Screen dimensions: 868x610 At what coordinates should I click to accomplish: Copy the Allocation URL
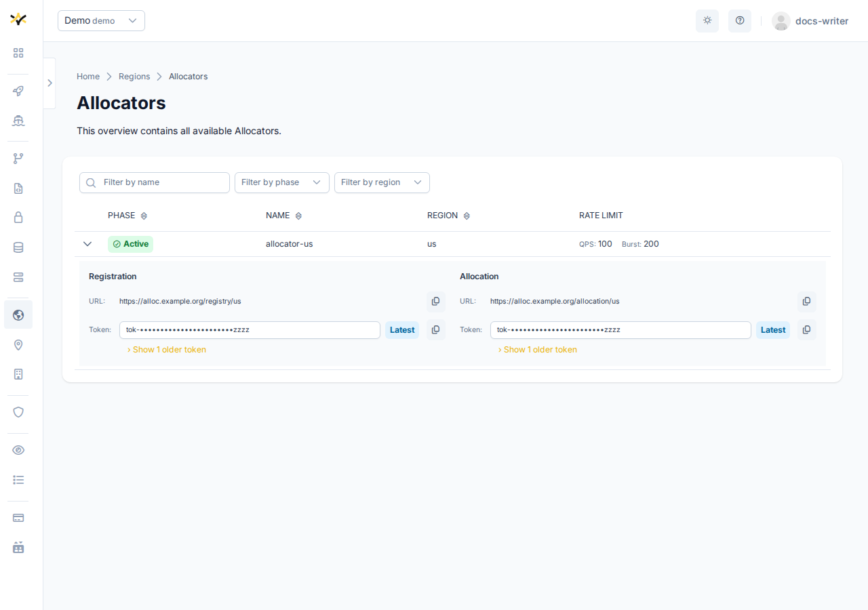point(807,301)
